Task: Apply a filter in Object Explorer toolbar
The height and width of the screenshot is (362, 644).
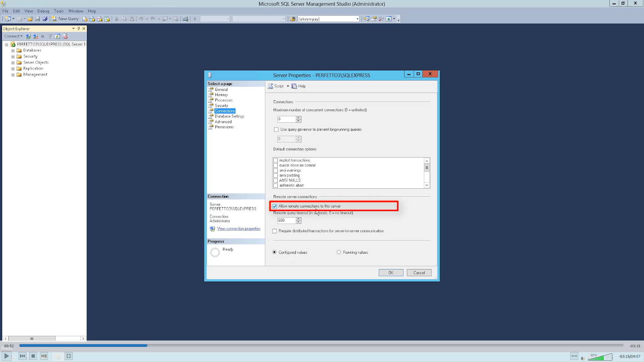Action: 50,36
